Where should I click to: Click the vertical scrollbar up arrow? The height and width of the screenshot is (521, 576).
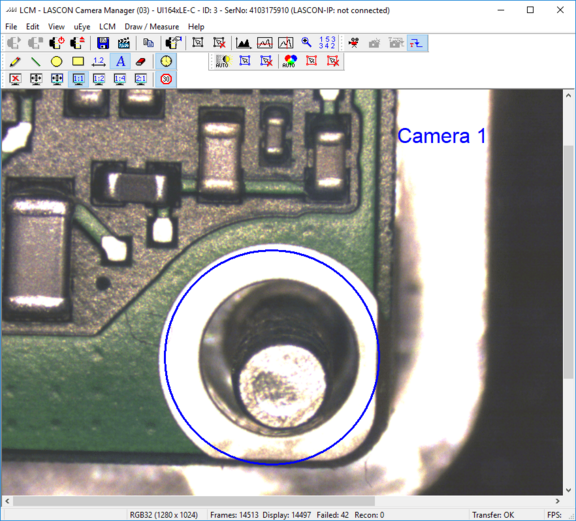pos(568,95)
